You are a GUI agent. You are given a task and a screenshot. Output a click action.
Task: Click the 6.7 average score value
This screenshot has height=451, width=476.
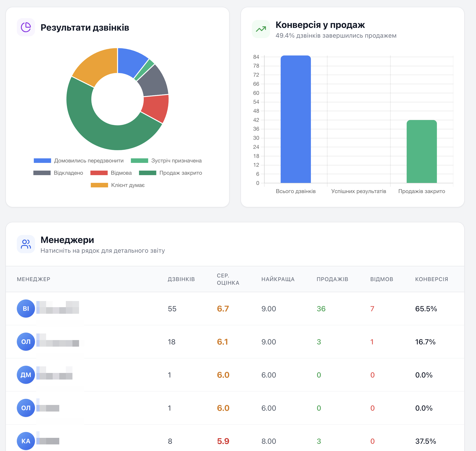coord(223,309)
